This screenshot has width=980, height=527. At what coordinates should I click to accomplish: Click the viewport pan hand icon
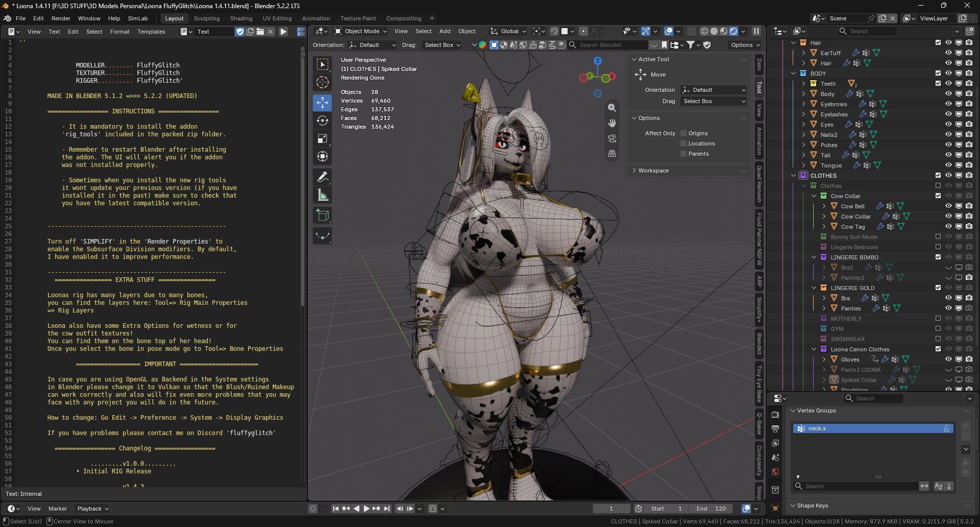click(612, 123)
